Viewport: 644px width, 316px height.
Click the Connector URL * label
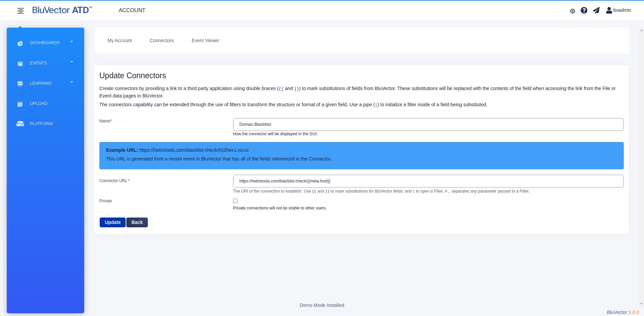(115, 181)
